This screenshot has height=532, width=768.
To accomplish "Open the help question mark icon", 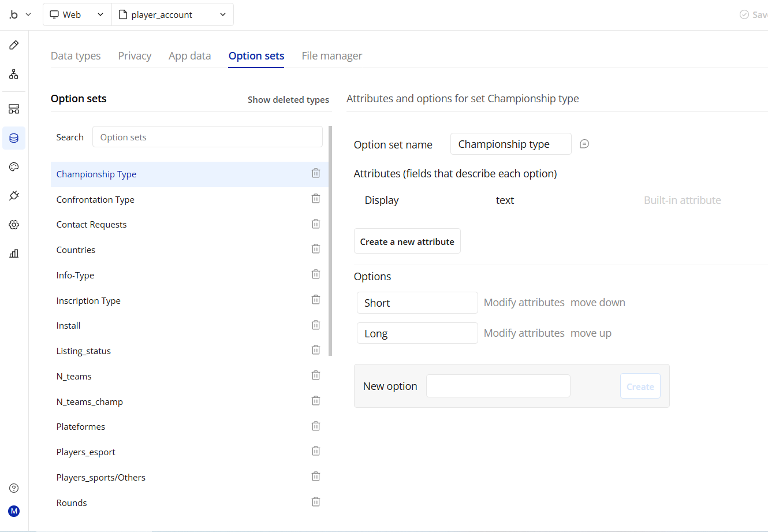I will click(14, 488).
